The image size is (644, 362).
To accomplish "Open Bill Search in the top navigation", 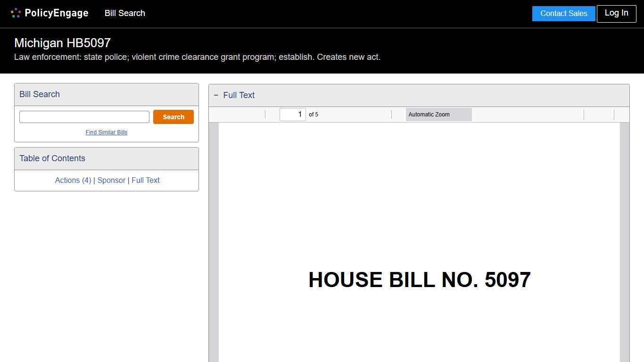I will tap(124, 13).
